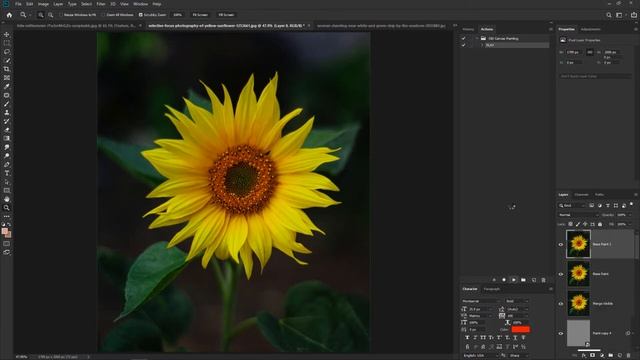640x360 pixels.
Task: Select the Hand tool
Action: 7,199
